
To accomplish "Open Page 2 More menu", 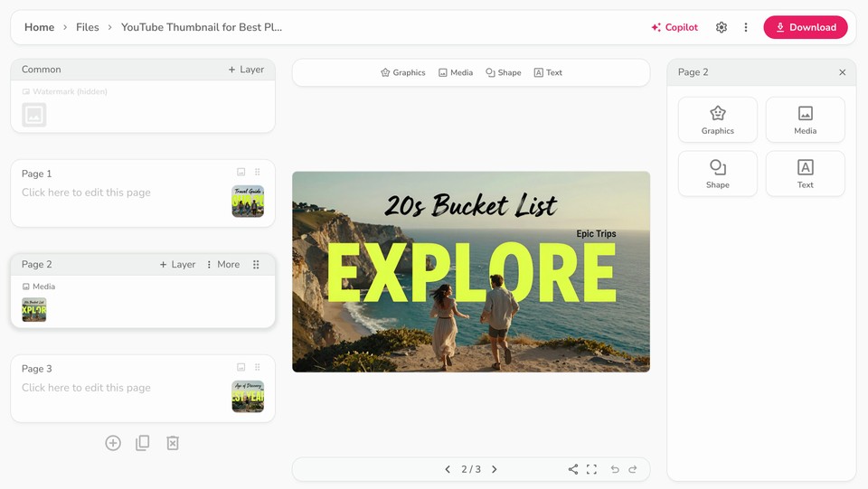I will point(223,265).
